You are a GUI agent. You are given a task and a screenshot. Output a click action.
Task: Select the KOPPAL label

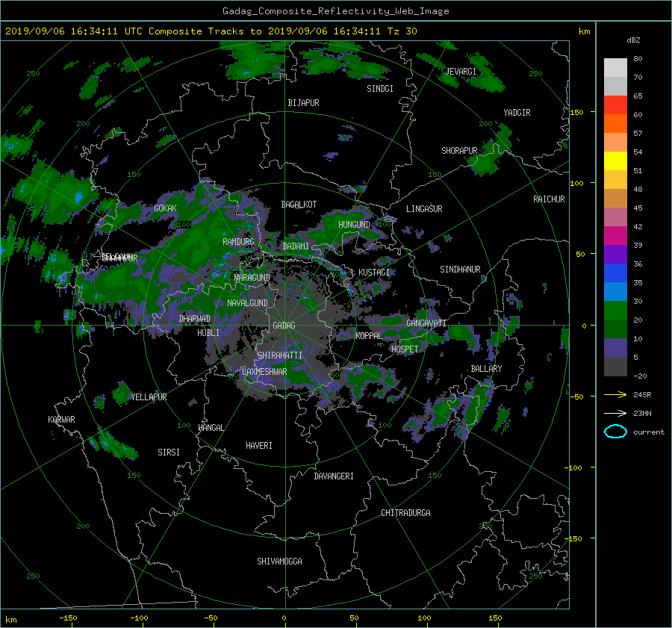coord(369,335)
